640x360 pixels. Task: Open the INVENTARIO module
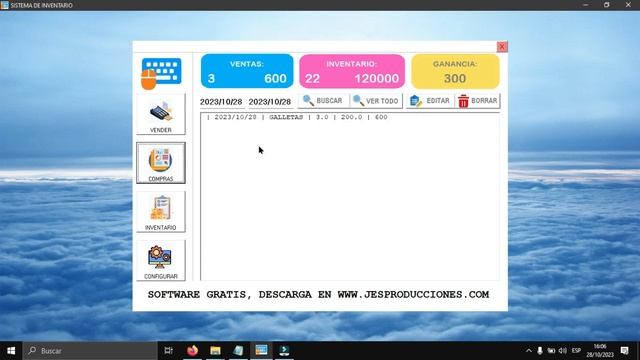[161, 212]
